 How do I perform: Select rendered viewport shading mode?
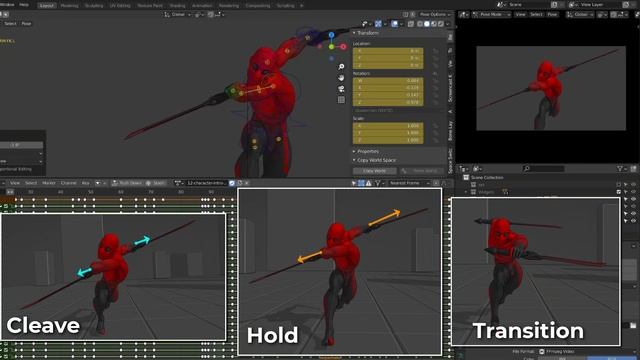click(x=440, y=24)
